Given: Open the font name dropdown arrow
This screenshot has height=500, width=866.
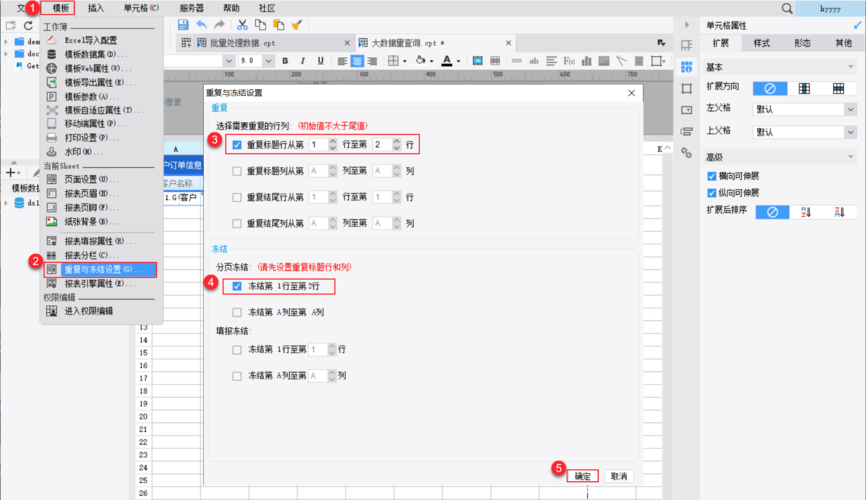Looking at the screenshot, I should click(228, 61).
